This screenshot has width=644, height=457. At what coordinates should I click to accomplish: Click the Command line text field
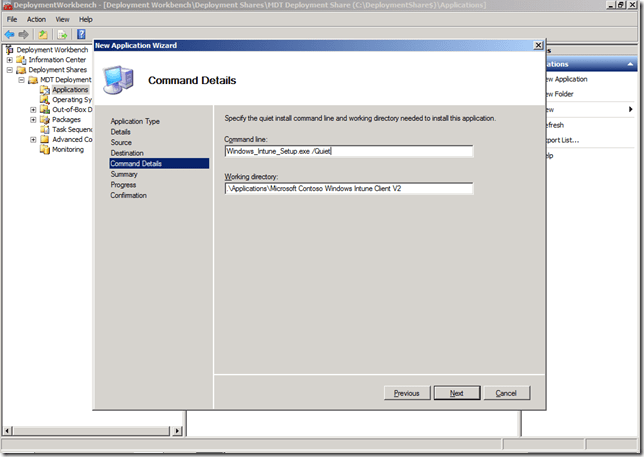click(x=348, y=152)
